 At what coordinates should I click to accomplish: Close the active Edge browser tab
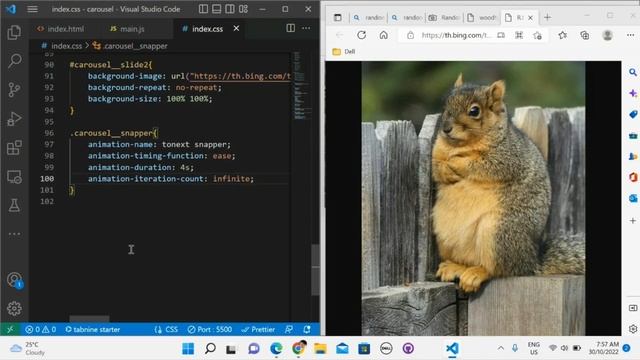coord(530,18)
